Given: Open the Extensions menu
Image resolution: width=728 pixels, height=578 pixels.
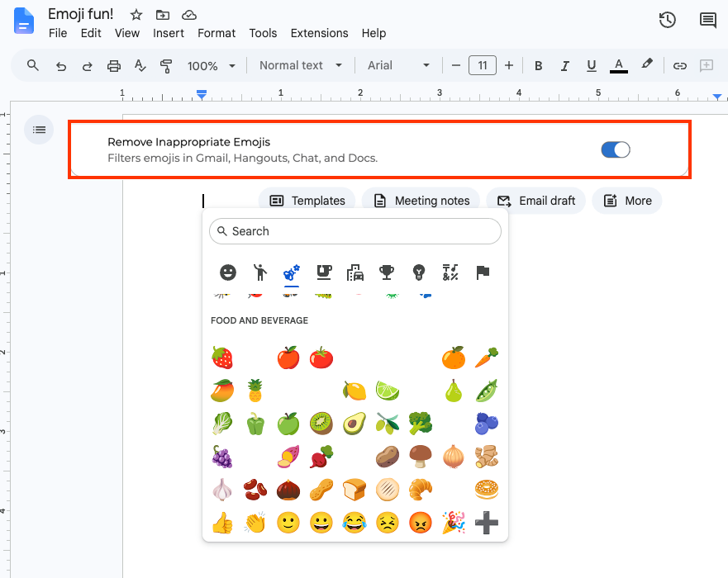Looking at the screenshot, I should click(x=320, y=33).
